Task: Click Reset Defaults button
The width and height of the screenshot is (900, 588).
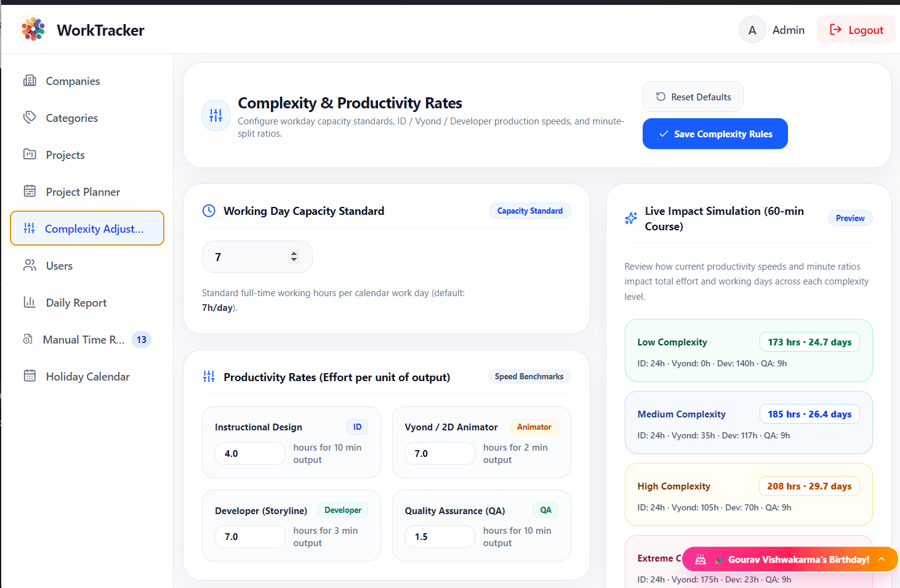Action: pyautogui.click(x=693, y=97)
